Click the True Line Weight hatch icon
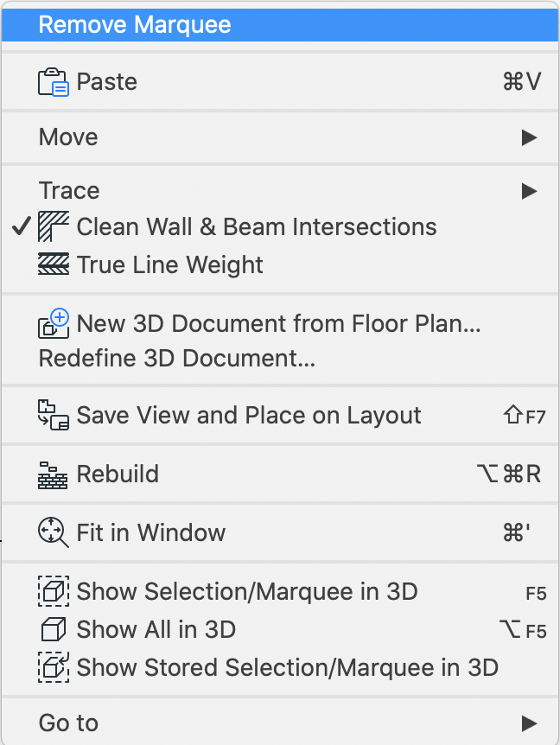Viewport: 560px width, 745px height. tap(54, 264)
